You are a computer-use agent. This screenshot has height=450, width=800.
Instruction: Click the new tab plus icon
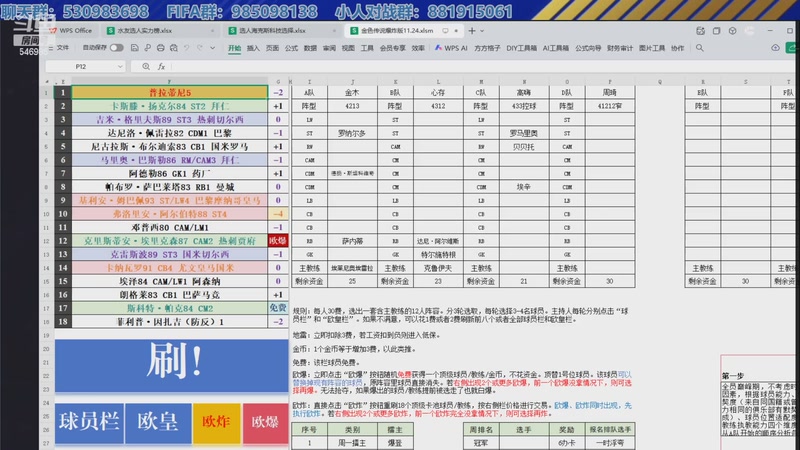click(472, 31)
